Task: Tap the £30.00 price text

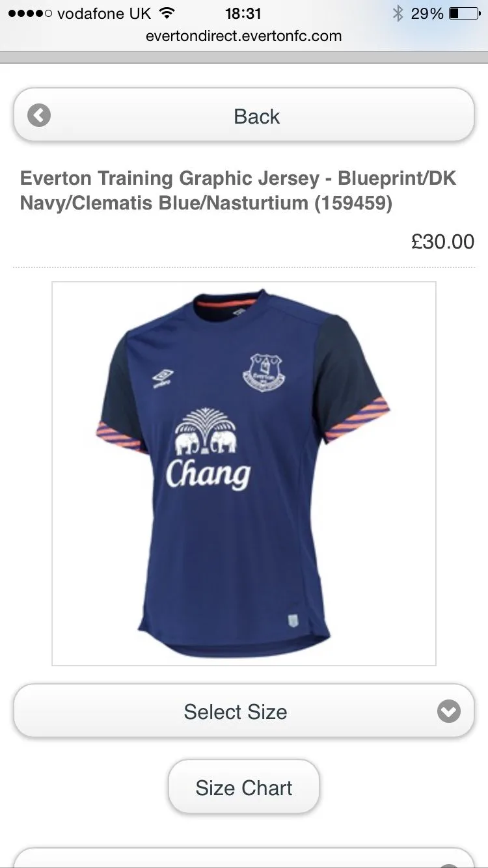Action: coord(443,241)
